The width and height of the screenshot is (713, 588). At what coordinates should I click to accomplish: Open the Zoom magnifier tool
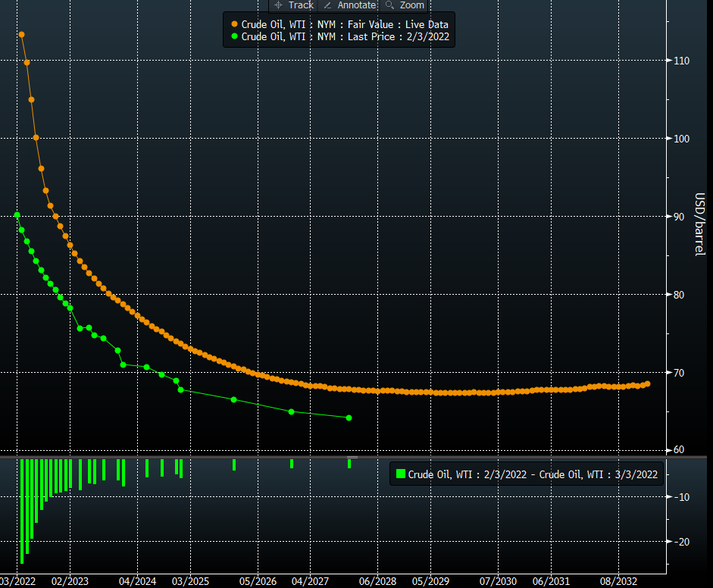click(405, 5)
